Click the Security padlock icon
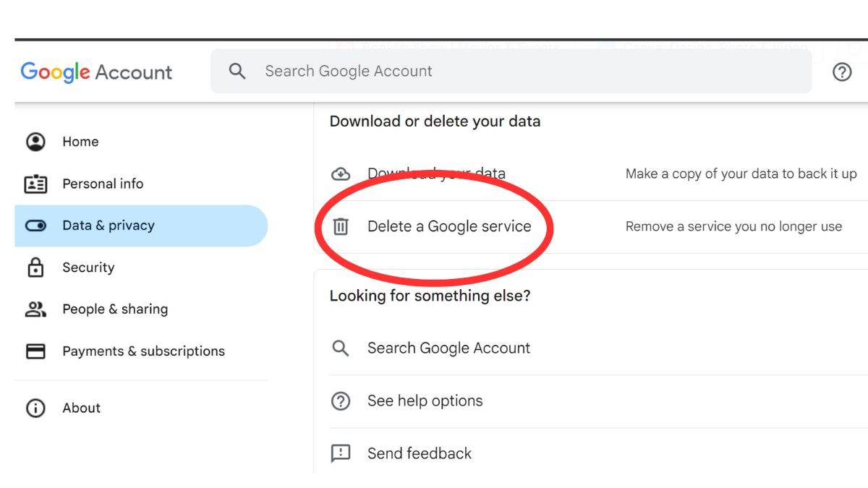This screenshot has width=868, height=488. [36, 267]
